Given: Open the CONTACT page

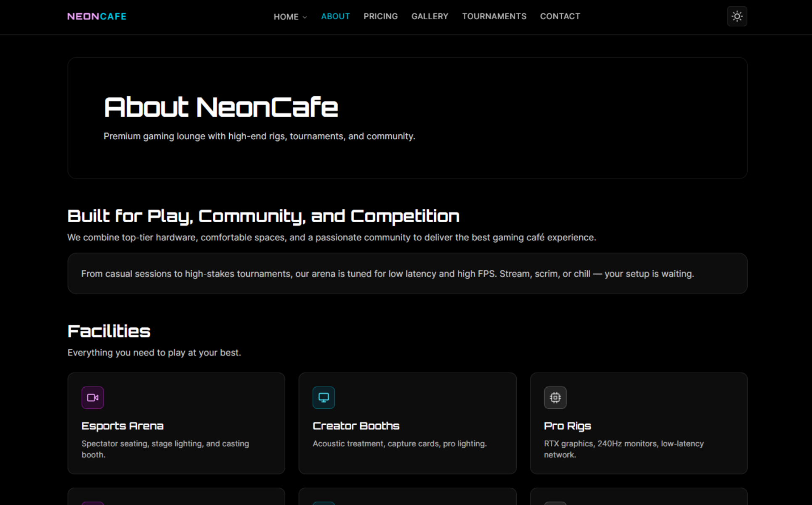Looking at the screenshot, I should tap(560, 16).
